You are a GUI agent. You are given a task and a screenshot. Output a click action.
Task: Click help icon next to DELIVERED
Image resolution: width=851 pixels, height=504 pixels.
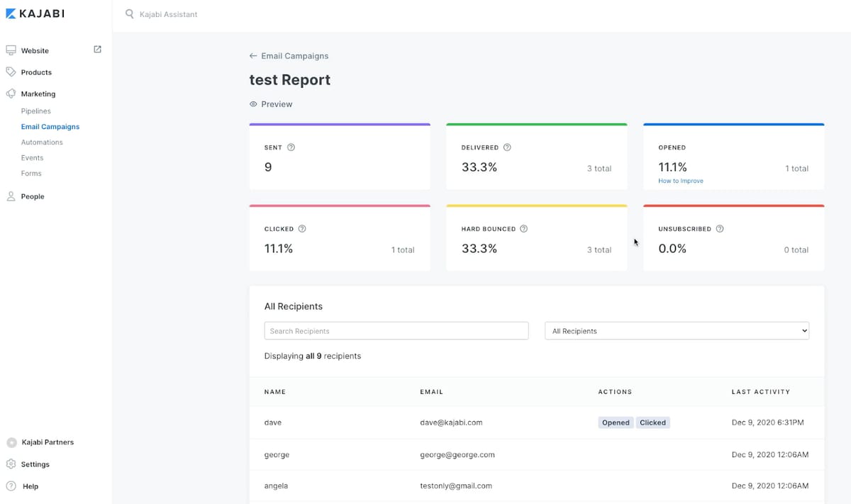tap(507, 147)
